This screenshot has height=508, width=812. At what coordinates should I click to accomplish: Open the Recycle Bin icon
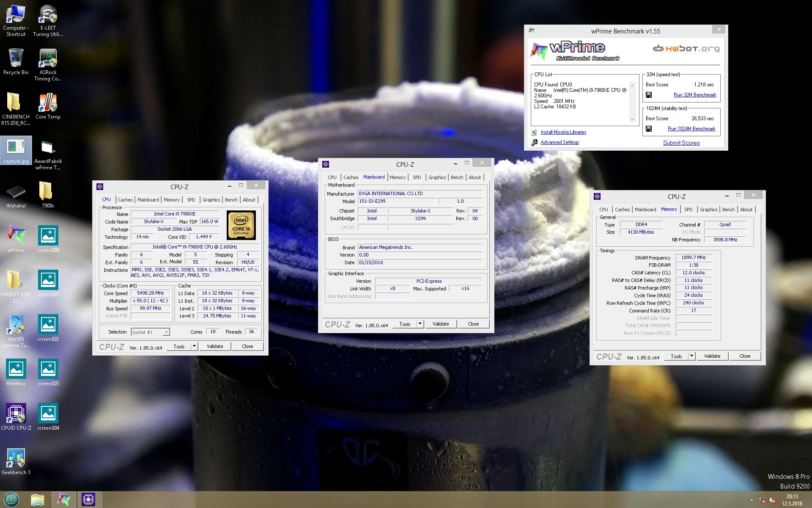(16, 61)
